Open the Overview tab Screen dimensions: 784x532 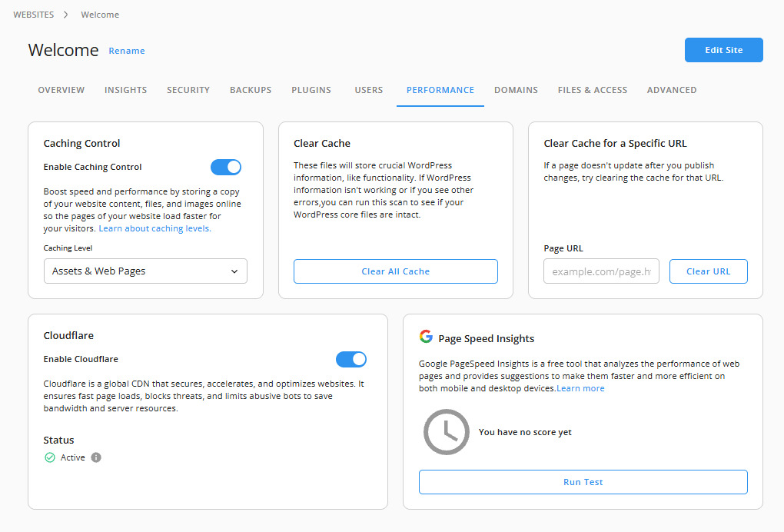(x=61, y=90)
